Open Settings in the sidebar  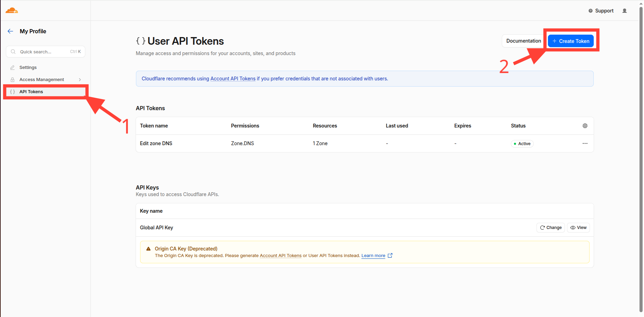pyautogui.click(x=28, y=68)
